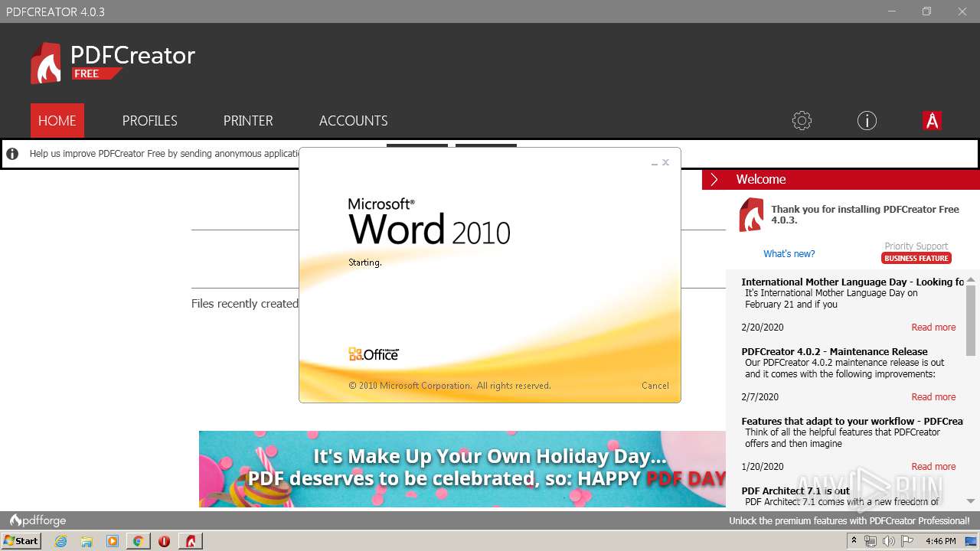Show hidden system tray icons
This screenshot has width=980, height=551.
tap(854, 541)
